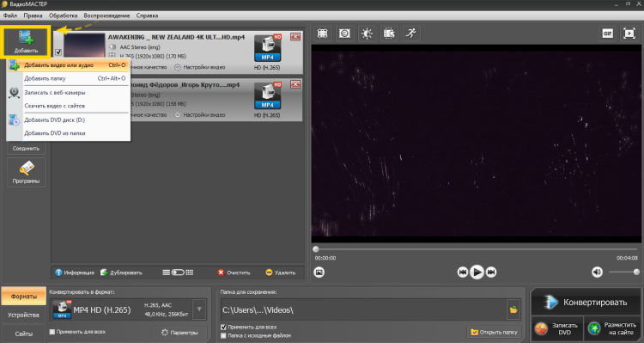Browse for output folder with folder icon

tap(513, 309)
